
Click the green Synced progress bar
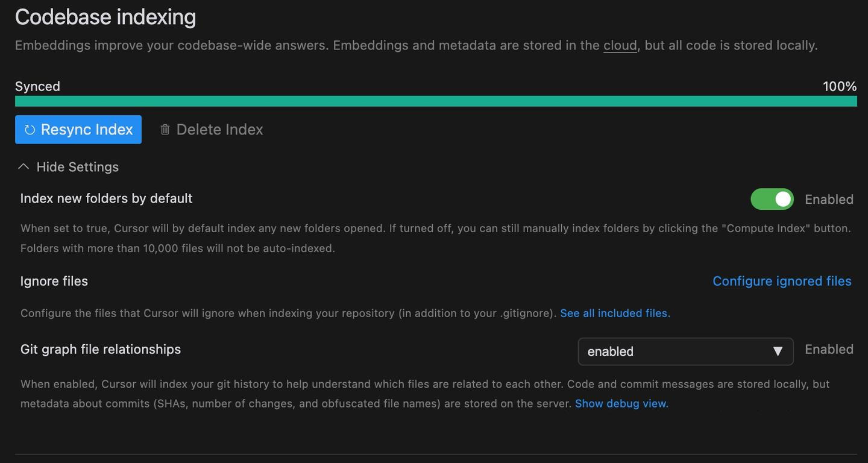point(435,101)
